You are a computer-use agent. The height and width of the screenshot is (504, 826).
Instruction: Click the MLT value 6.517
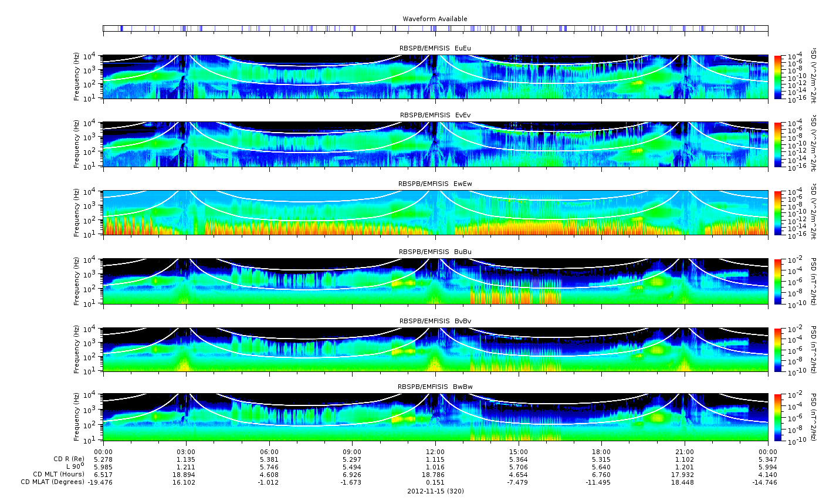point(103,475)
